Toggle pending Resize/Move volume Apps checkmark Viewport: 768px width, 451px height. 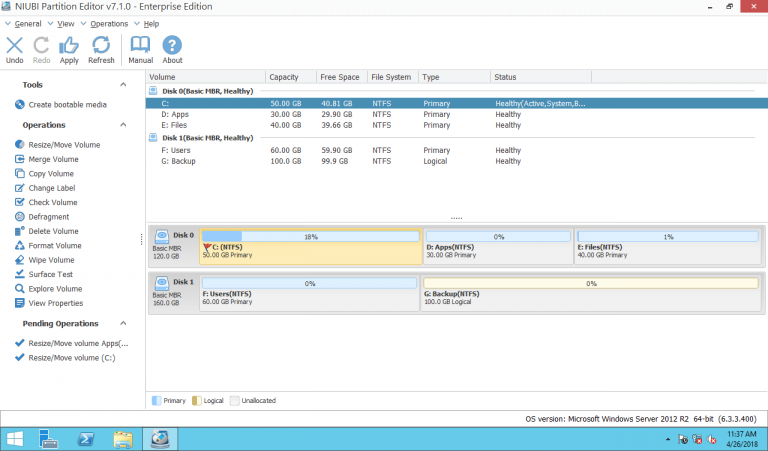[x=20, y=343]
